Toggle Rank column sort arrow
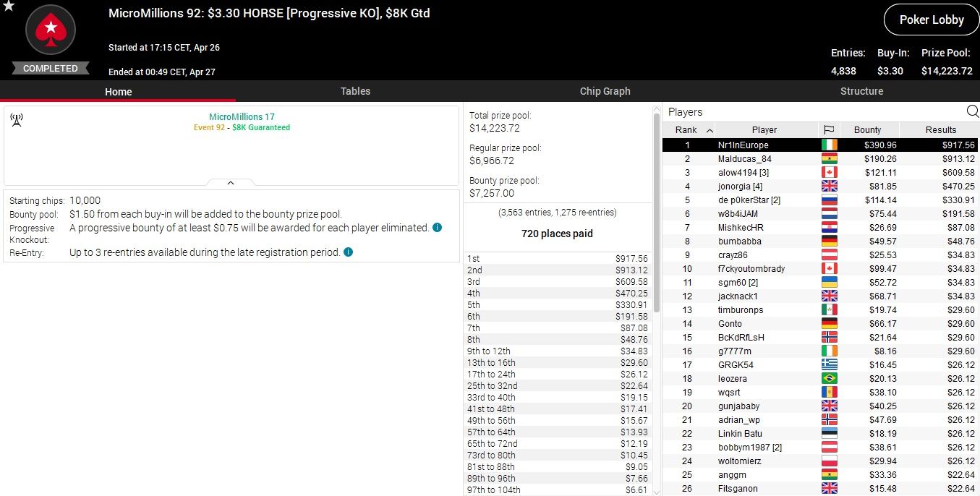The height and width of the screenshot is (496, 980). 710,130
